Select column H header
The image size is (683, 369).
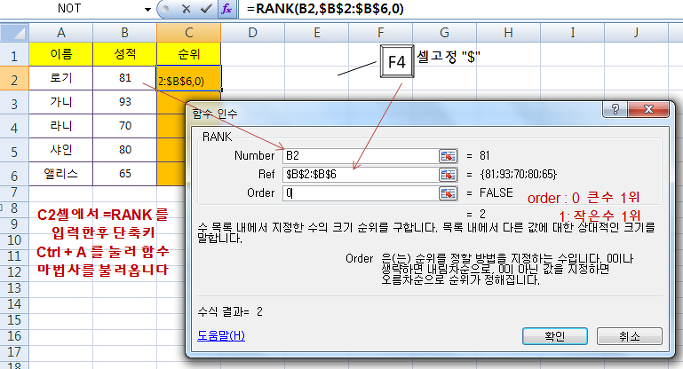508,33
